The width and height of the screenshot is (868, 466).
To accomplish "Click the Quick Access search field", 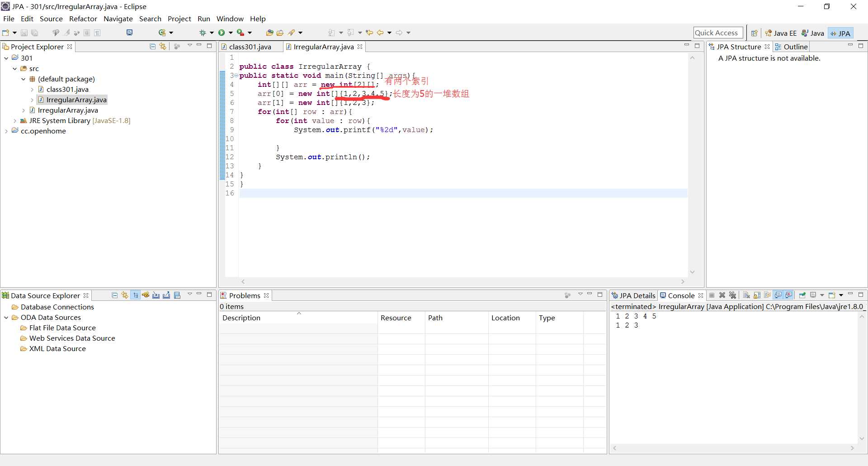I will click(x=718, y=33).
